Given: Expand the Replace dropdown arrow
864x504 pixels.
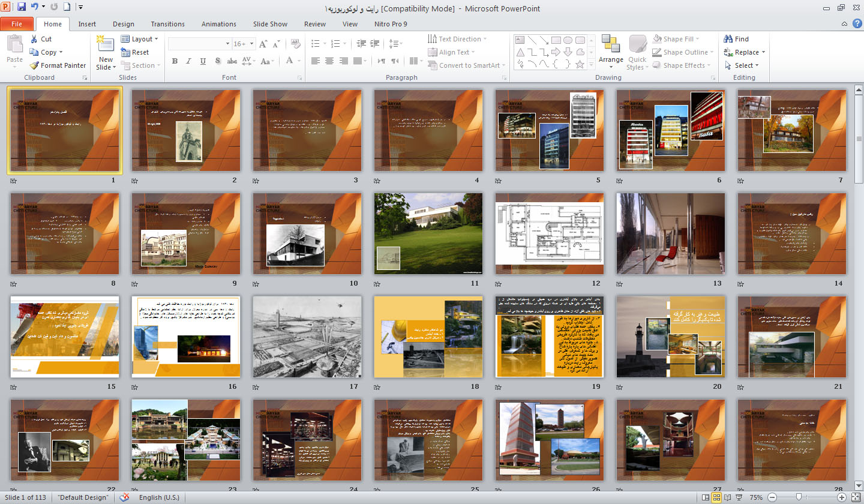Looking at the screenshot, I should [763, 52].
